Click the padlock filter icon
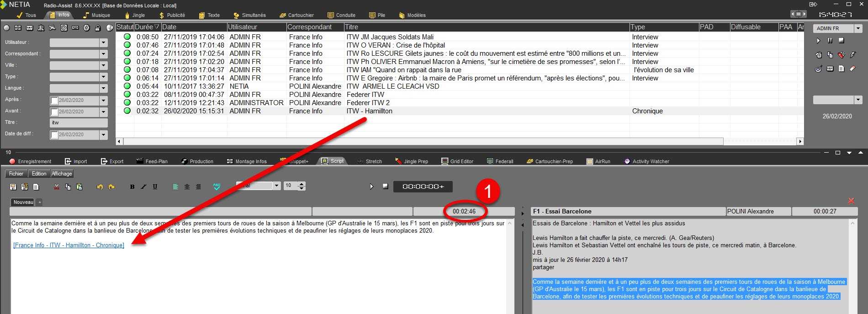Image resolution: width=868 pixels, height=314 pixels. tap(98, 28)
